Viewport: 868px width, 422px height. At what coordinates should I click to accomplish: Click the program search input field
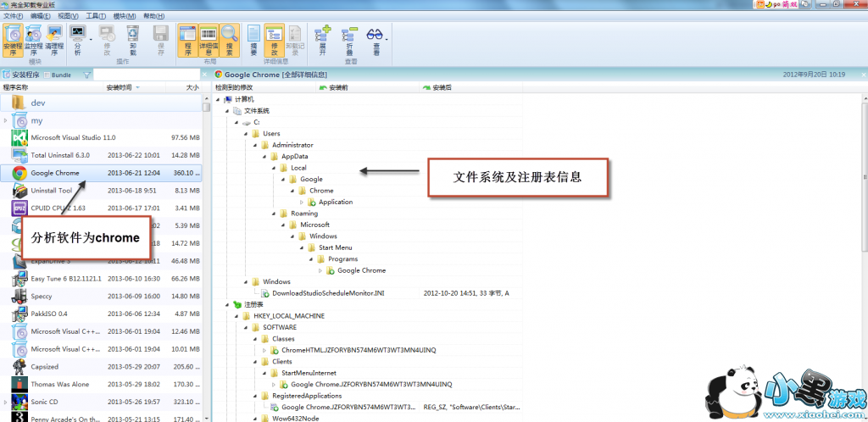point(146,74)
